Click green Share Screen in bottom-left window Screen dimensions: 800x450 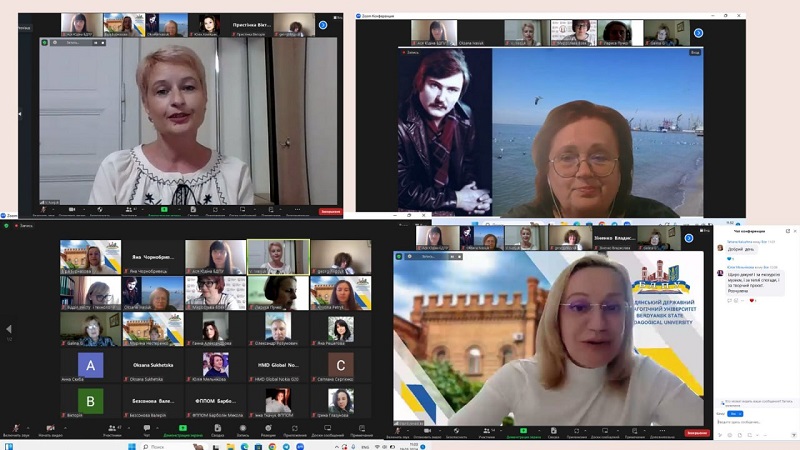(183, 429)
